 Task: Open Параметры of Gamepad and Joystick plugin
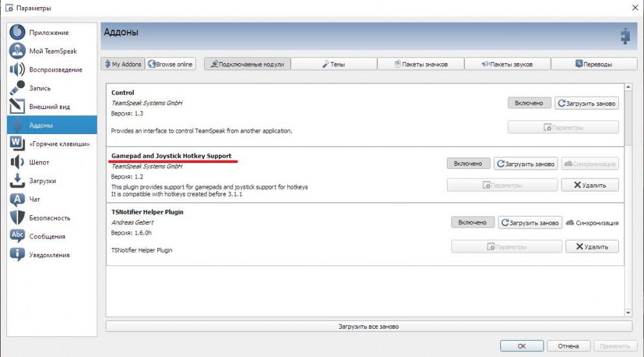[502, 185]
